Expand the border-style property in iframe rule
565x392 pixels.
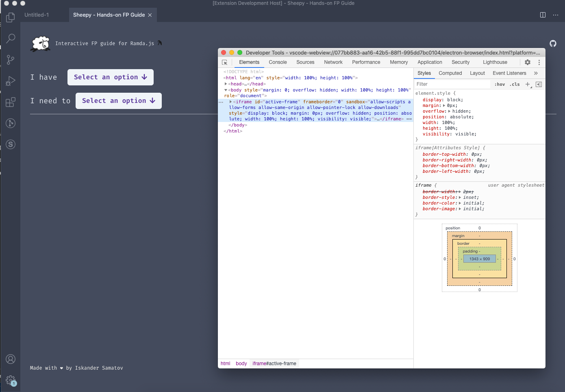click(x=460, y=197)
